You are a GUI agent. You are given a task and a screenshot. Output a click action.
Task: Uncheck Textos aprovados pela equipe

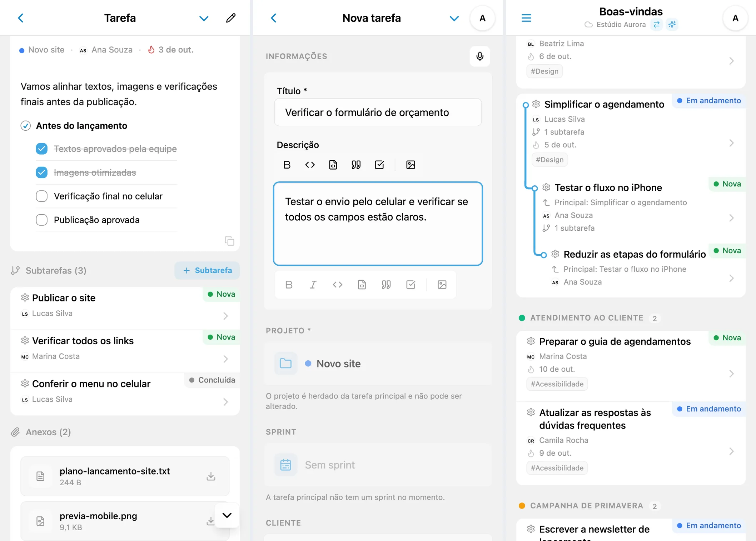pos(42,149)
